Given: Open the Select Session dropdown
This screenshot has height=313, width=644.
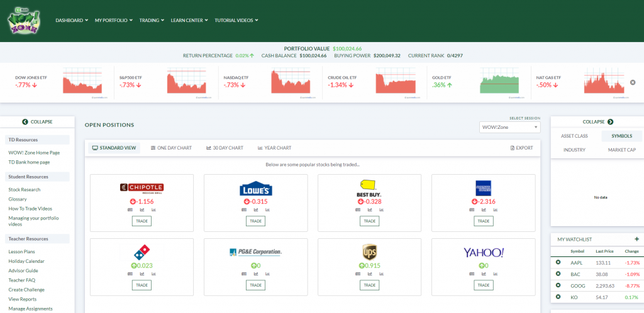Looking at the screenshot, I should (x=509, y=127).
